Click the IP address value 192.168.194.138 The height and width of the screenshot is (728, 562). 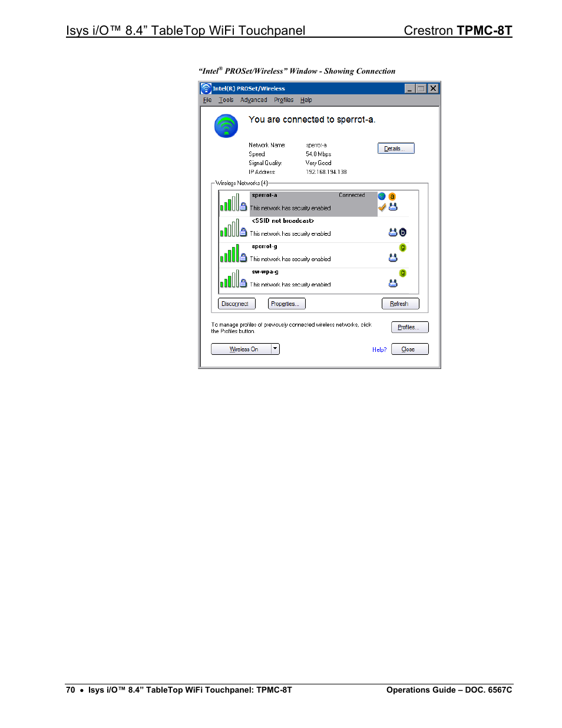tap(326, 172)
